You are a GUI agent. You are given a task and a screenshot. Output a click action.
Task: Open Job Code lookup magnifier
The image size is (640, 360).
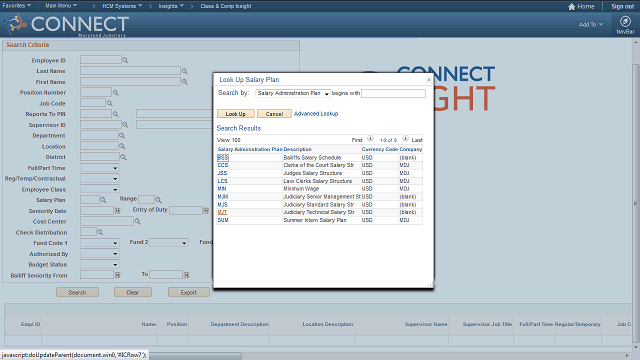[x=109, y=103]
